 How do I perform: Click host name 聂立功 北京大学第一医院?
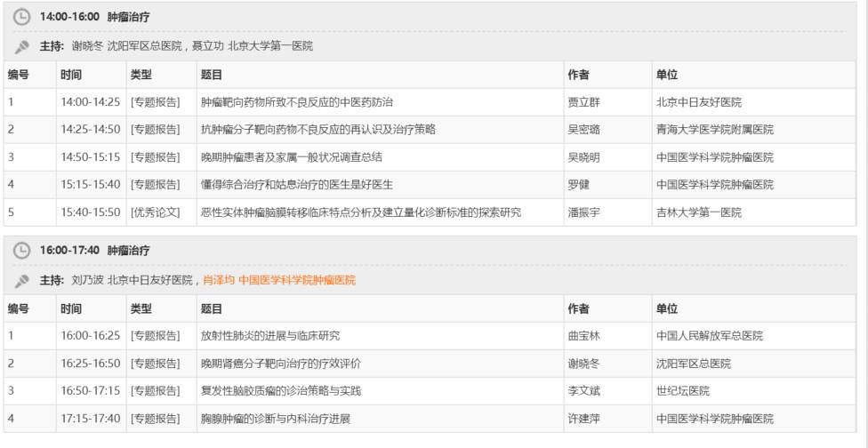(253, 46)
